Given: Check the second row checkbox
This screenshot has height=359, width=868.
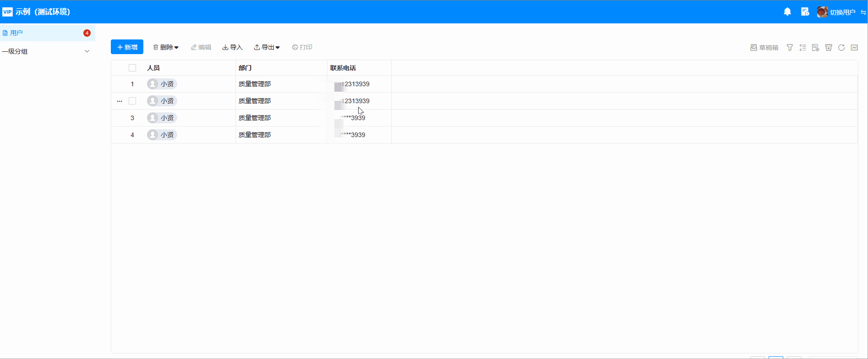Looking at the screenshot, I should pos(132,101).
